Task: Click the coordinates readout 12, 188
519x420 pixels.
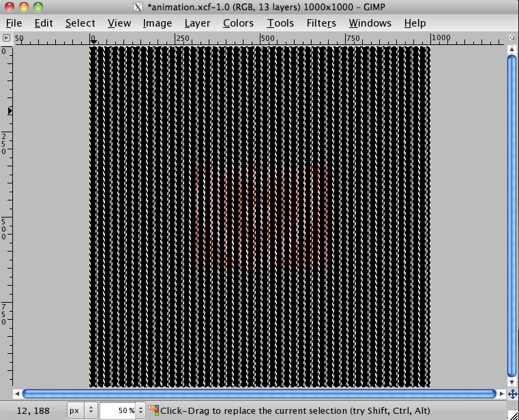Action: click(33, 410)
